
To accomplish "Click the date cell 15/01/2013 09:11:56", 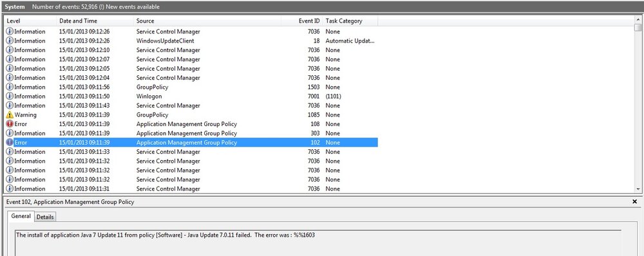I will [84, 87].
